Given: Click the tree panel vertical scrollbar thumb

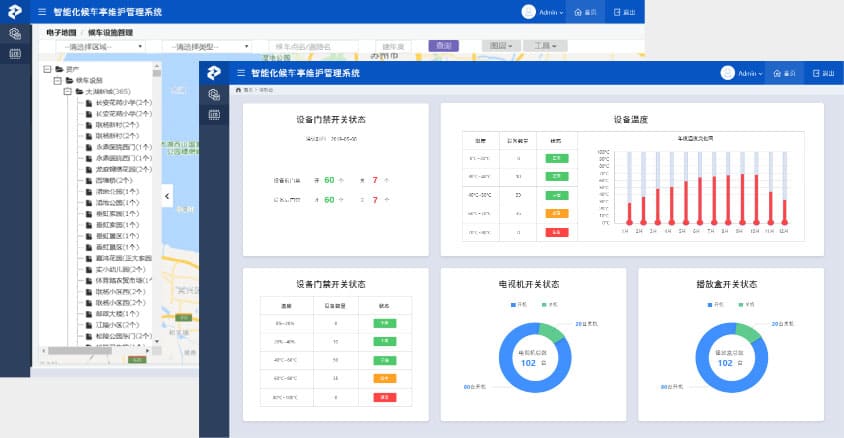Looking at the screenshot, I should click(x=157, y=73).
